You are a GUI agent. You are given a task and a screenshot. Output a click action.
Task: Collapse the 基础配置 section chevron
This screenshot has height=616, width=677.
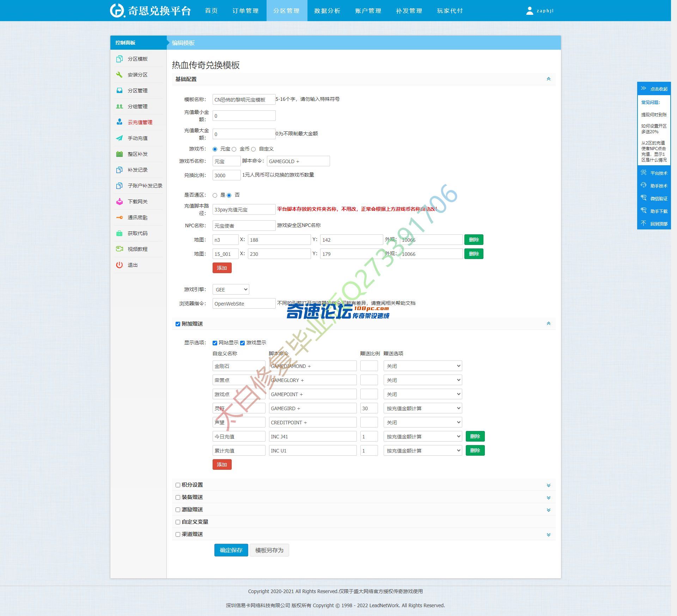tap(549, 79)
